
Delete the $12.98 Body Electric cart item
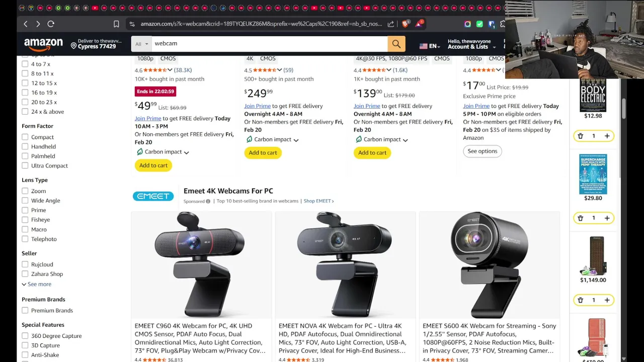pos(580,136)
